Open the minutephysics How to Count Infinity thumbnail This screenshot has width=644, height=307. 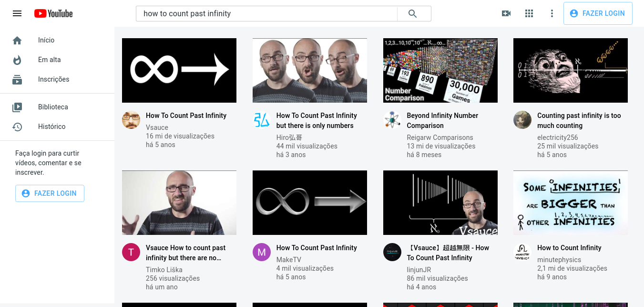click(x=570, y=202)
